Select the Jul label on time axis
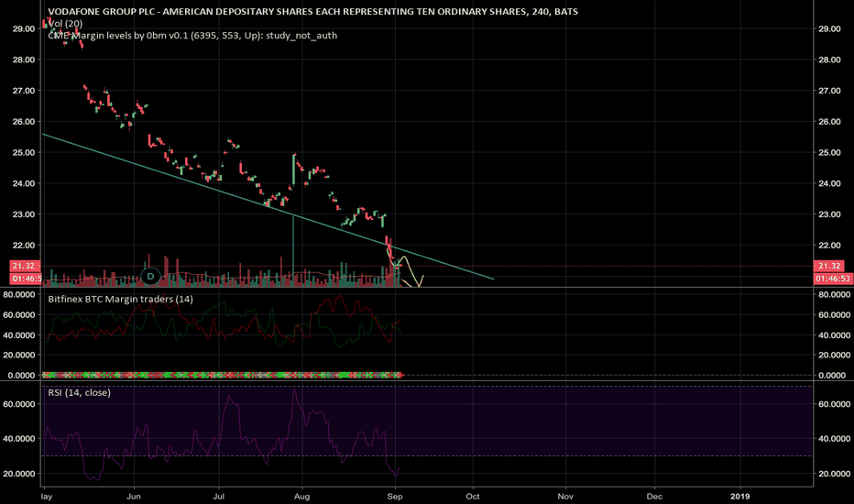Viewport: 854px width, 504px height. pyautogui.click(x=219, y=497)
